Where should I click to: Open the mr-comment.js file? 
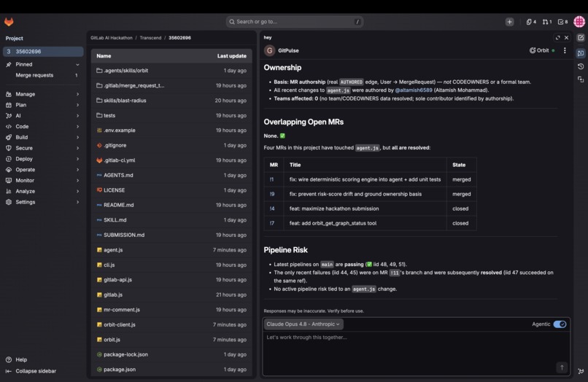click(122, 310)
